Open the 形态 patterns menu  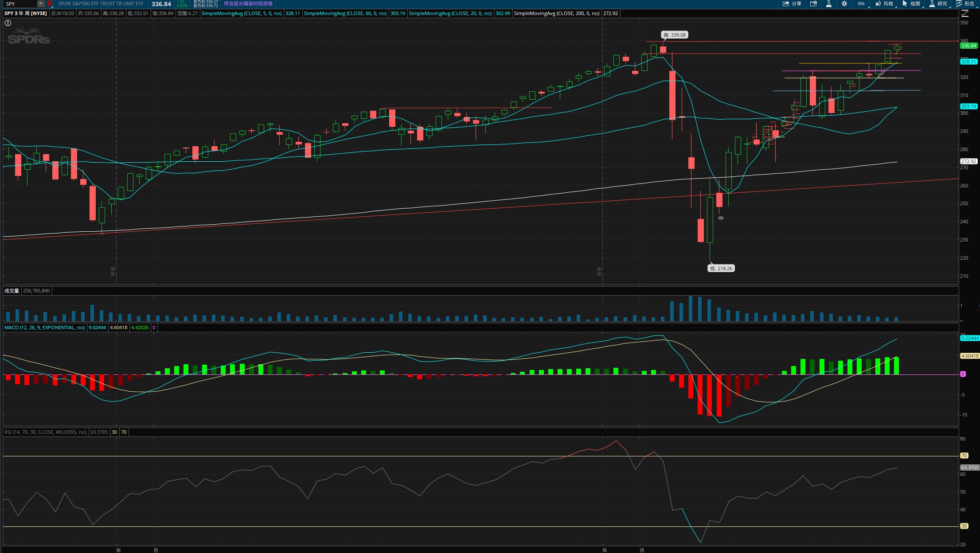[965, 4]
